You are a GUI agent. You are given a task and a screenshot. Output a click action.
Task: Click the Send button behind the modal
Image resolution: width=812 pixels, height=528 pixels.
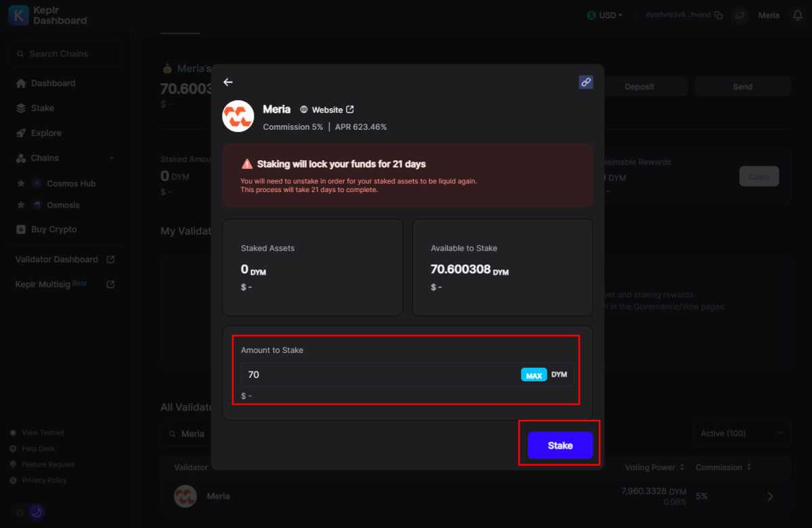coord(742,87)
